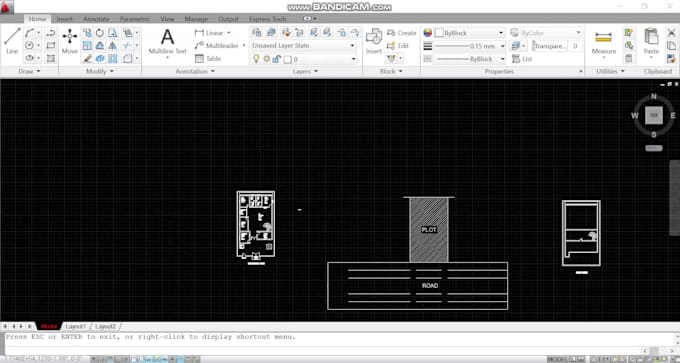
Task: Open the Layer Properties manager icon
Action: (257, 32)
